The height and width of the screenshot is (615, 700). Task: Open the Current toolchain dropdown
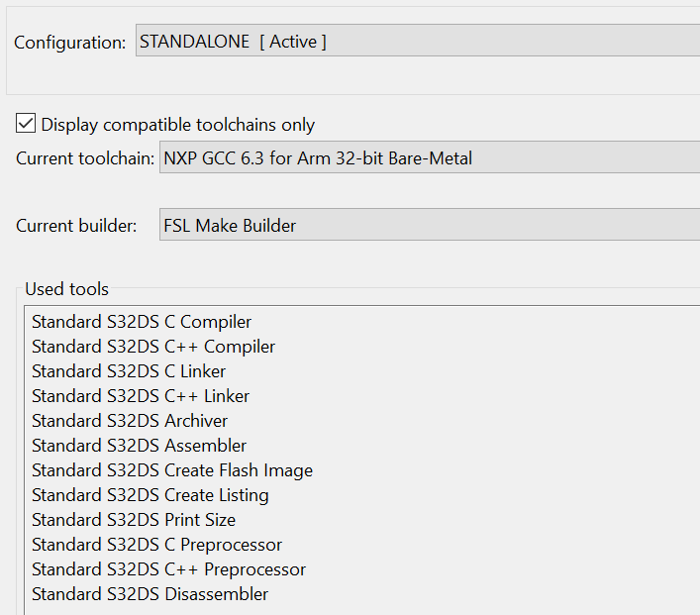[429, 157]
